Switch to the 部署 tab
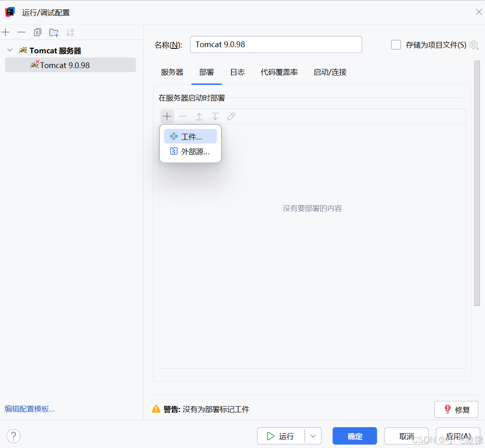 tap(206, 72)
